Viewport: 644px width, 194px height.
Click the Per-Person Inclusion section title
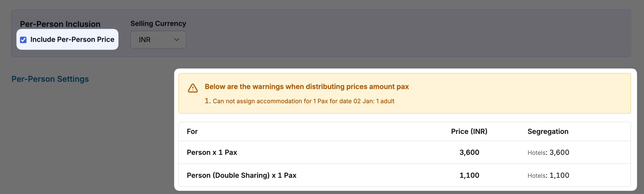pos(60,24)
